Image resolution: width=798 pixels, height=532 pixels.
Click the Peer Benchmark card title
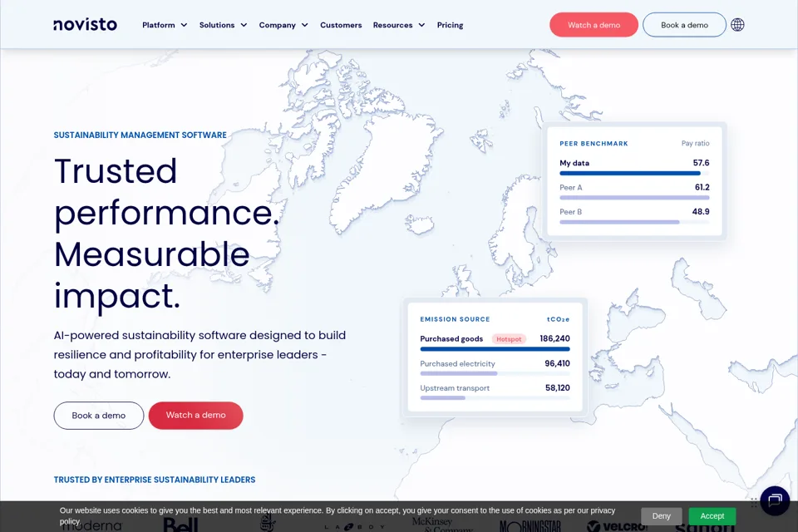[594, 144]
